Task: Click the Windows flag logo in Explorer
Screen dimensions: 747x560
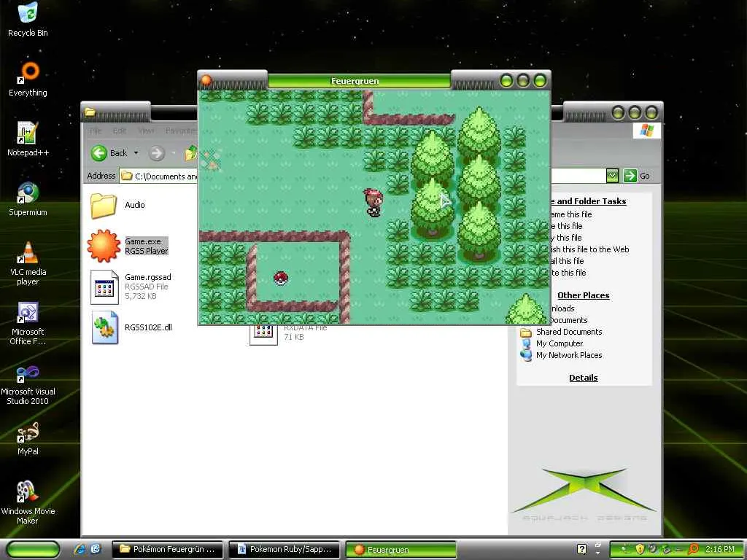Action: [646, 130]
